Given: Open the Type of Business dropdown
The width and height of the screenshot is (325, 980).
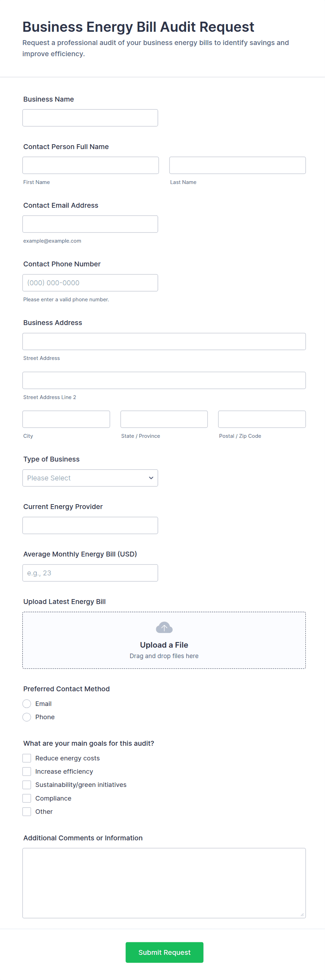Looking at the screenshot, I should coord(90,478).
